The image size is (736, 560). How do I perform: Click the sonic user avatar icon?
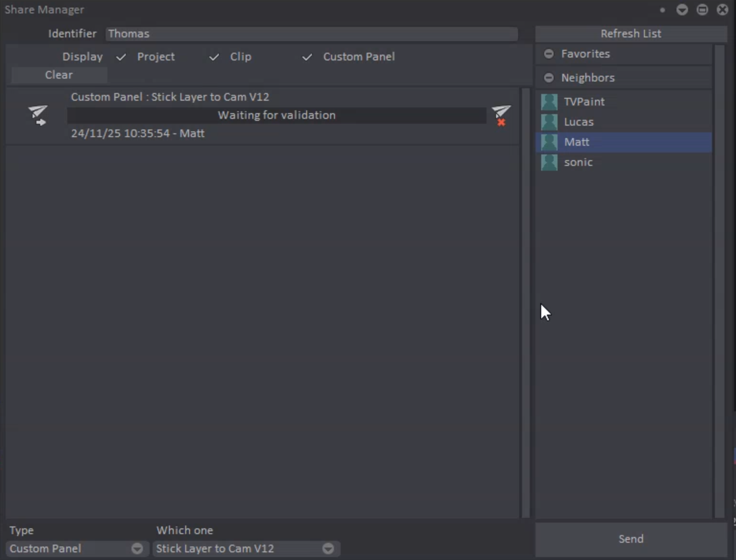tap(549, 162)
